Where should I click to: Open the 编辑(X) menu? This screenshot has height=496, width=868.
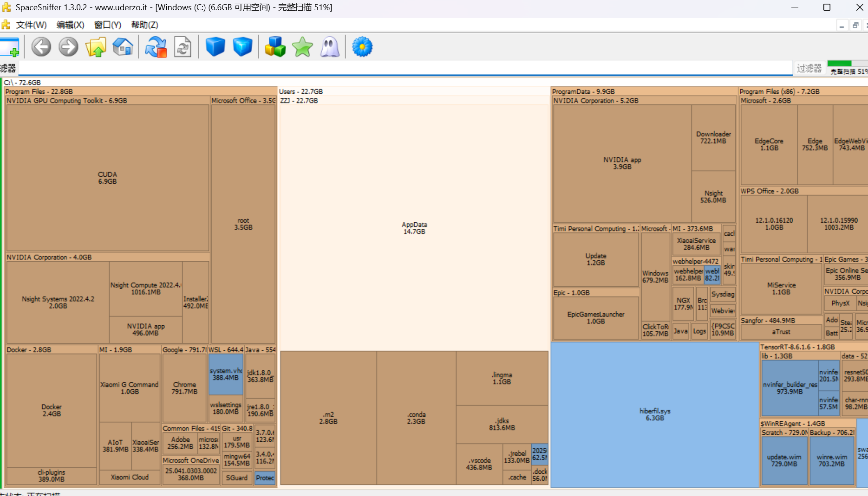pos(70,25)
